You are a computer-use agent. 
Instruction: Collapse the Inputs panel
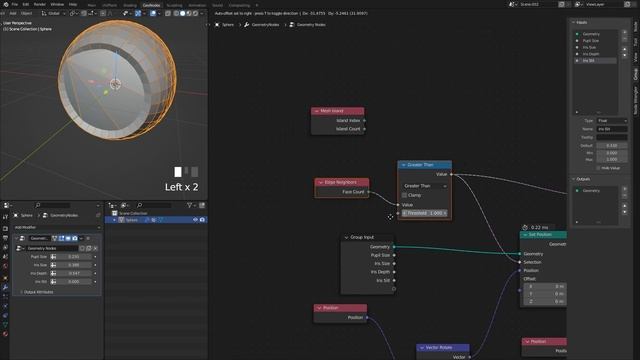coord(573,22)
